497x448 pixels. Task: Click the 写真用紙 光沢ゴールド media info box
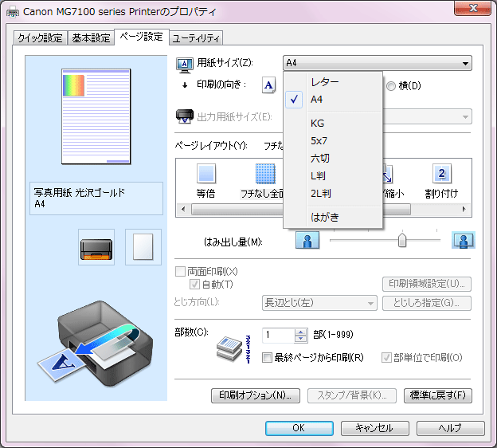tap(96, 198)
